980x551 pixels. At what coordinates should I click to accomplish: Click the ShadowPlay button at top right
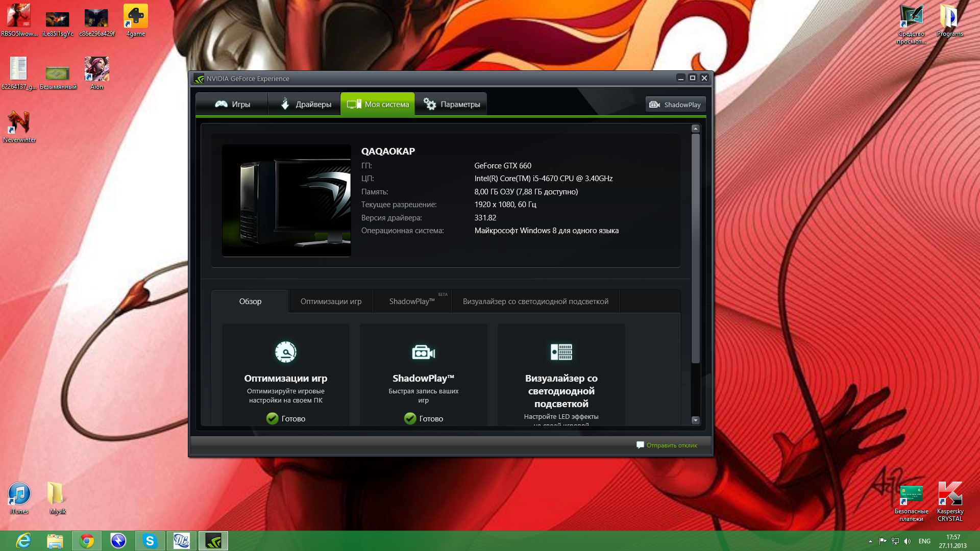675,105
